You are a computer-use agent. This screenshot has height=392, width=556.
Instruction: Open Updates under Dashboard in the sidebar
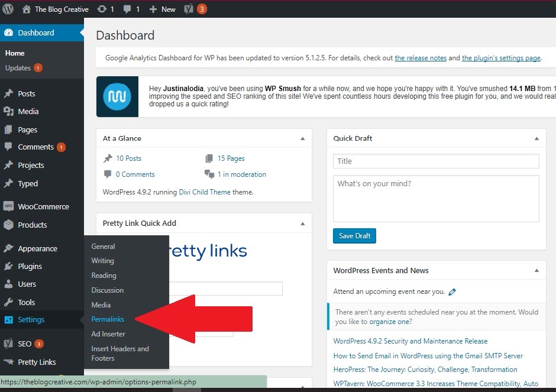tap(18, 67)
